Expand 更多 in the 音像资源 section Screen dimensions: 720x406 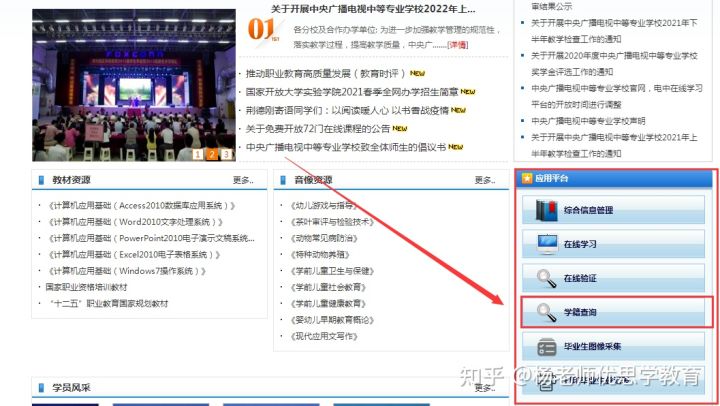click(x=484, y=181)
